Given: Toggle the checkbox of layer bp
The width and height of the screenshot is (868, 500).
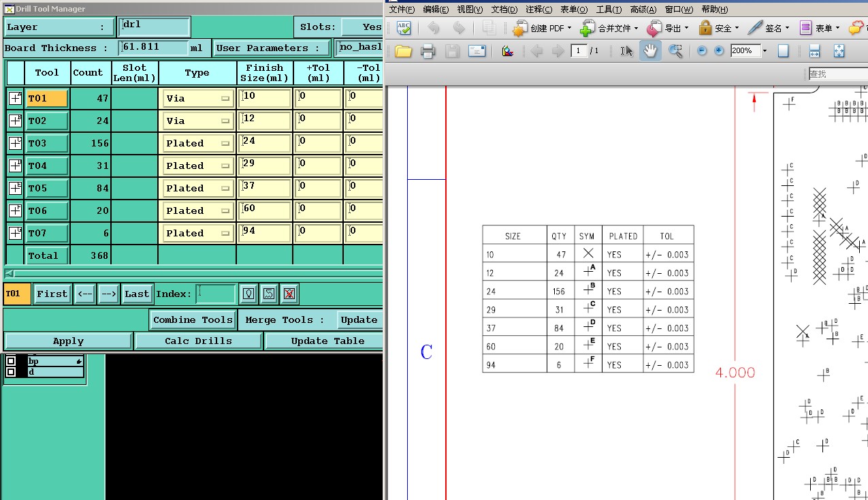Looking at the screenshot, I should click(x=10, y=362).
